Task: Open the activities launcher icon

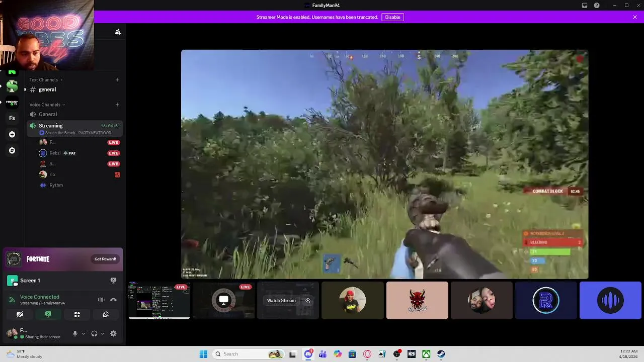Action: 77,314
